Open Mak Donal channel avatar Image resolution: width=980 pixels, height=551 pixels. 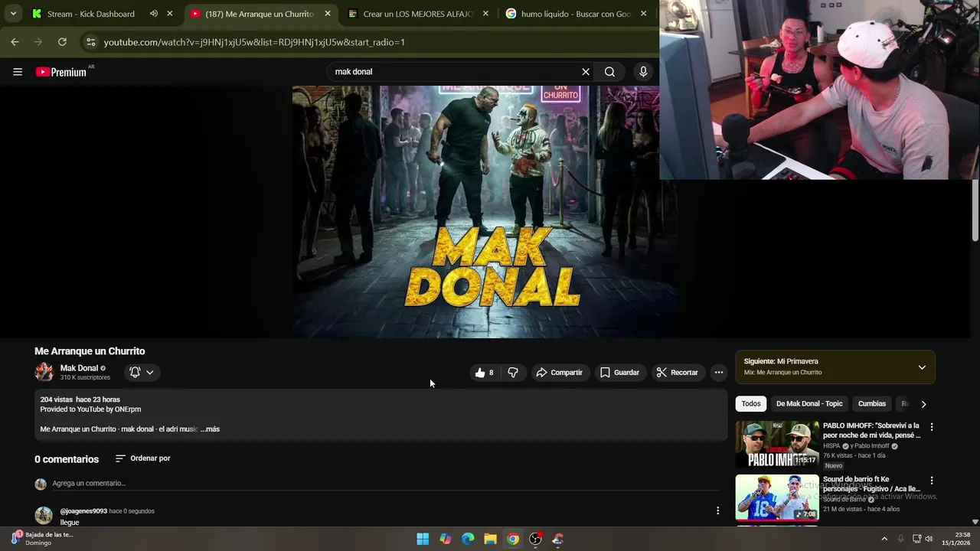click(x=44, y=372)
